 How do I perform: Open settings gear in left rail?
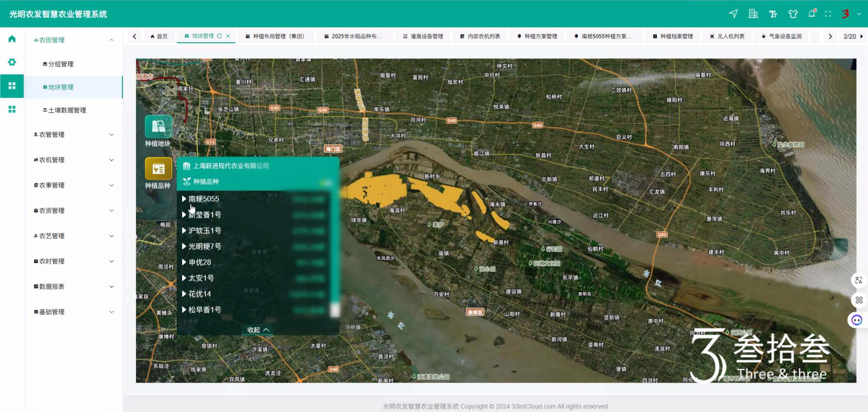coord(12,62)
